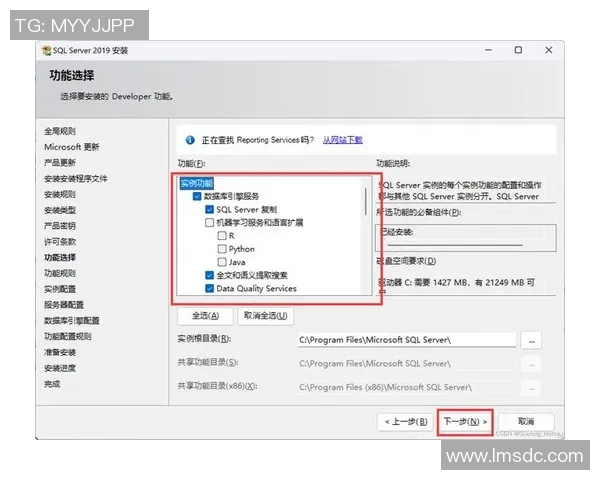Select the 实例配置 step
The height and width of the screenshot is (480, 600).
60,289
